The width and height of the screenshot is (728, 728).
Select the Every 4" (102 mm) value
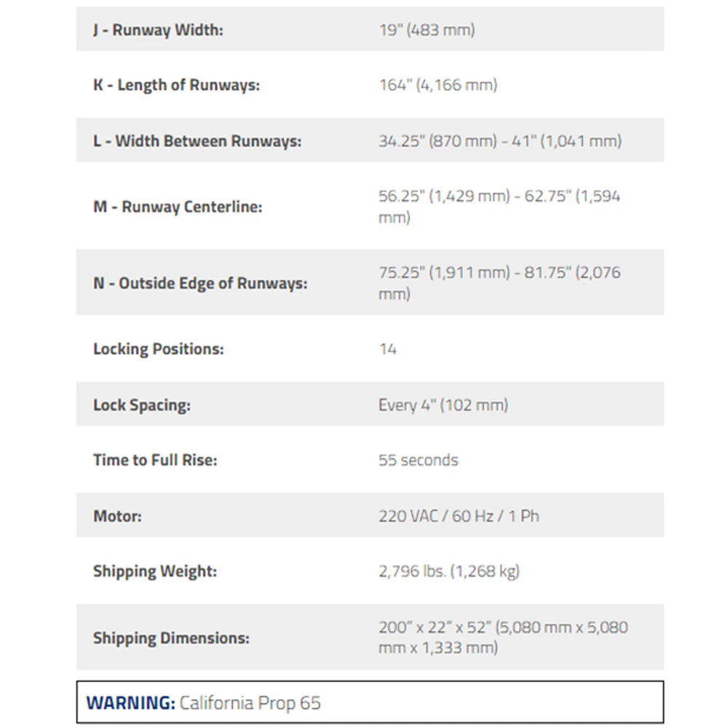(443, 405)
